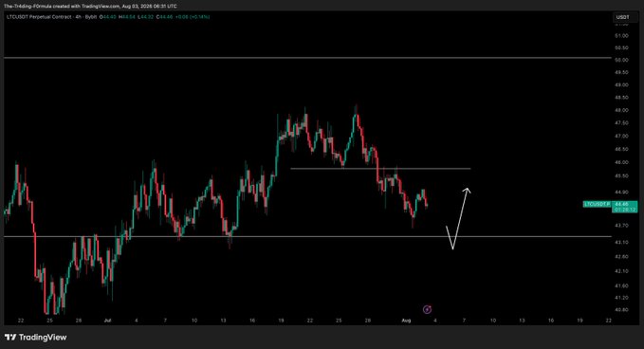Click the 43.70 price axis label
The height and width of the screenshot is (349, 644).
point(621,226)
